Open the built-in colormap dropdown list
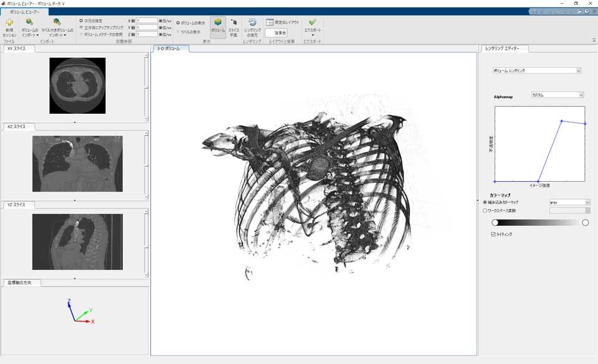The height and width of the screenshot is (364, 598). point(569,202)
